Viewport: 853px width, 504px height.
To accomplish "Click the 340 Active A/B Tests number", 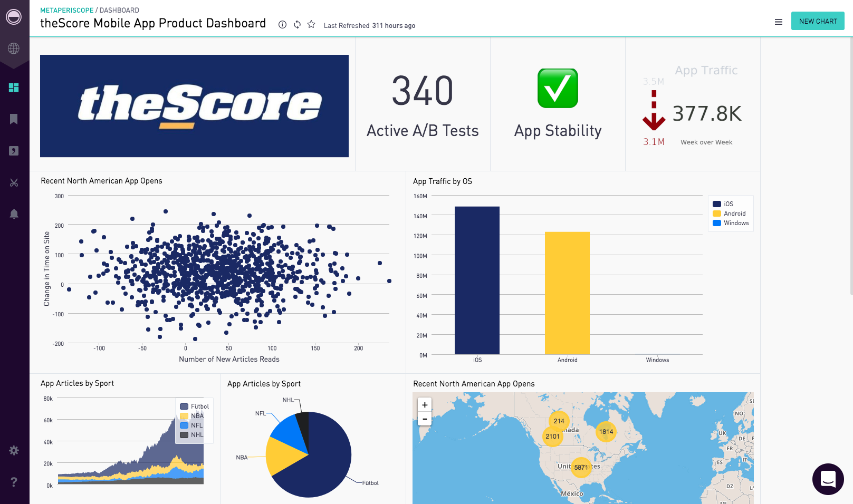I will coord(423,91).
